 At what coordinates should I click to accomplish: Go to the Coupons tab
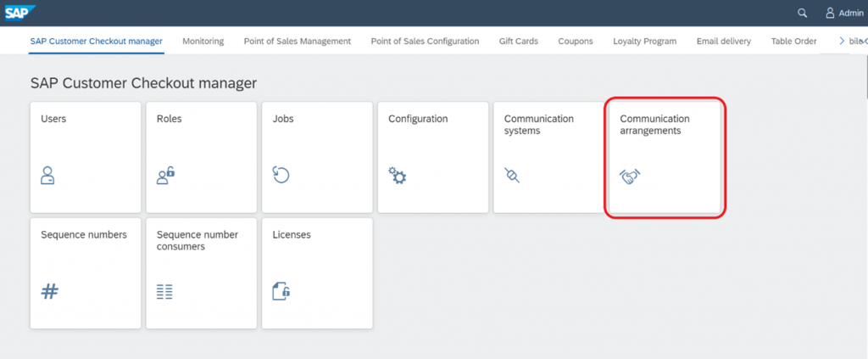click(x=576, y=41)
